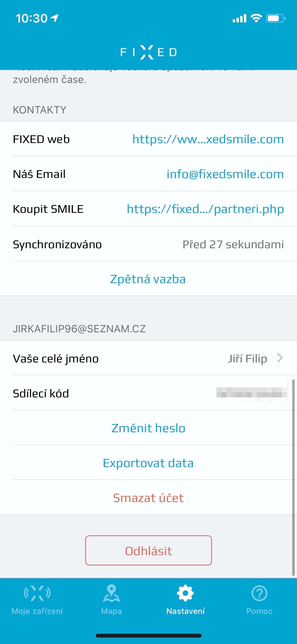Screen dimensions: 297x644
Task: Tap the FIXED logo in header
Action: click(x=148, y=52)
